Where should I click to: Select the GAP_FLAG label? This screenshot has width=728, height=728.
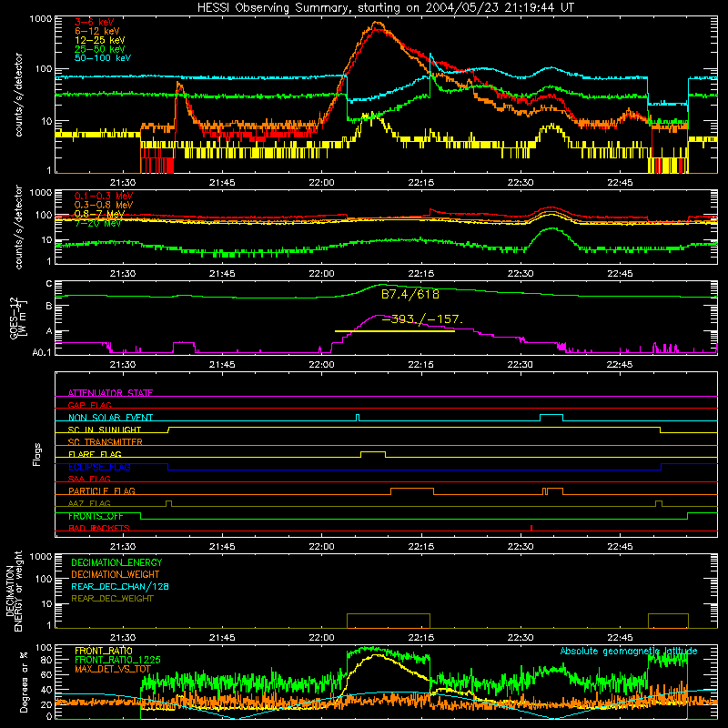(x=89, y=405)
